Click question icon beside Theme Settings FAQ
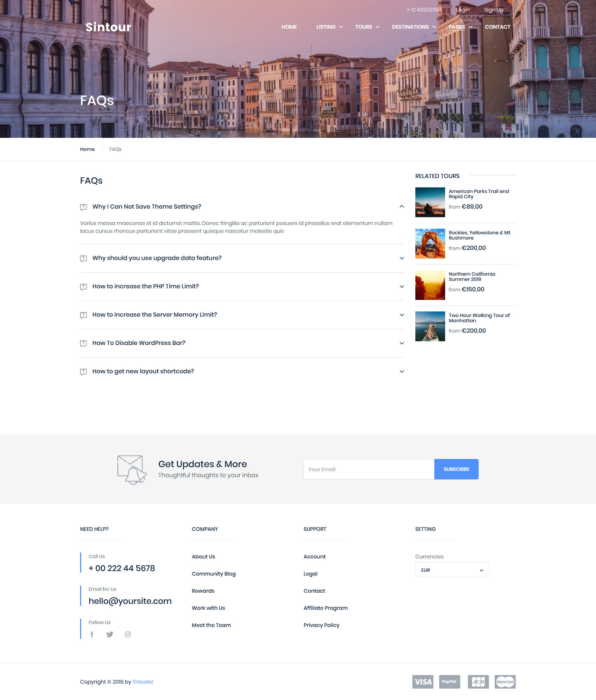 (x=83, y=207)
